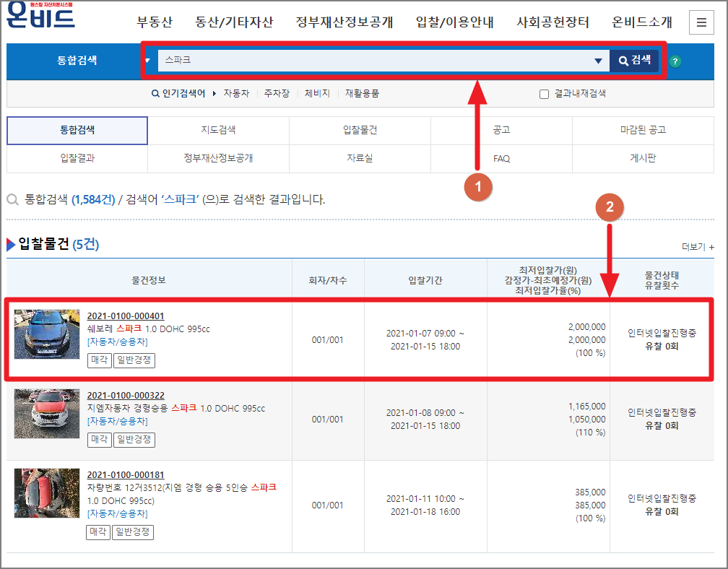Select the 정부재산정보공개 tab in the grid
Viewport: 728px width, 569px height.
218,159
